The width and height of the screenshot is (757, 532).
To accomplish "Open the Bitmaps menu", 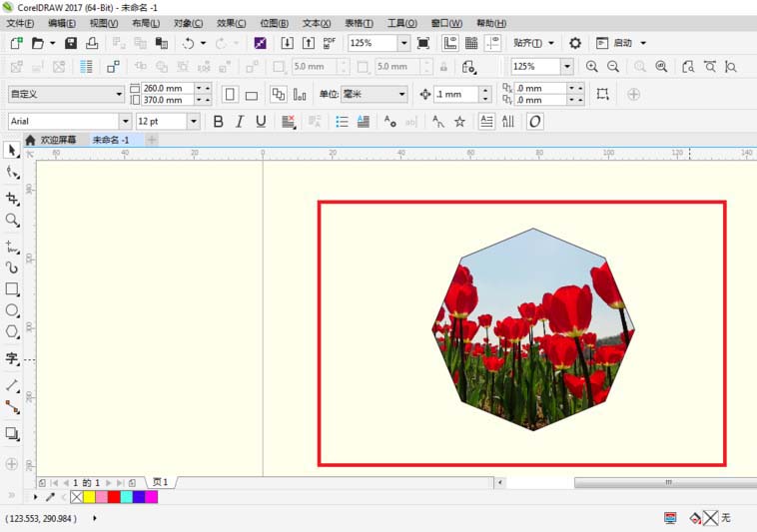I will [x=275, y=23].
